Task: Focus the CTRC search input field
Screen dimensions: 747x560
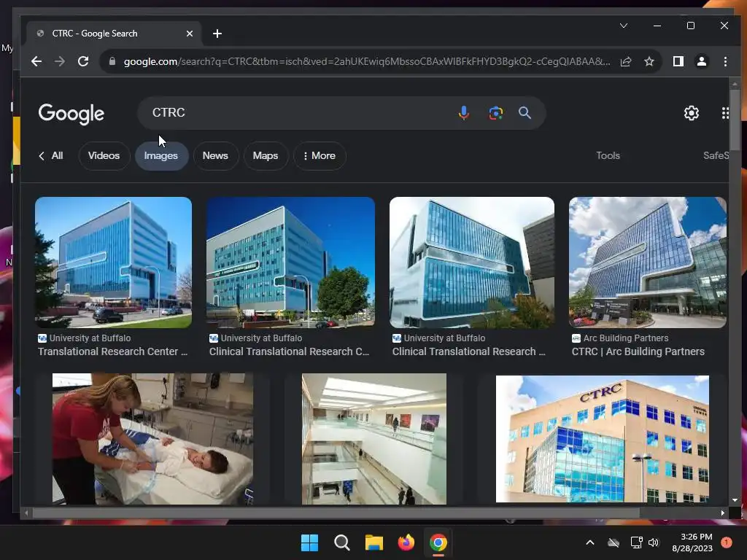Action: [x=300, y=113]
